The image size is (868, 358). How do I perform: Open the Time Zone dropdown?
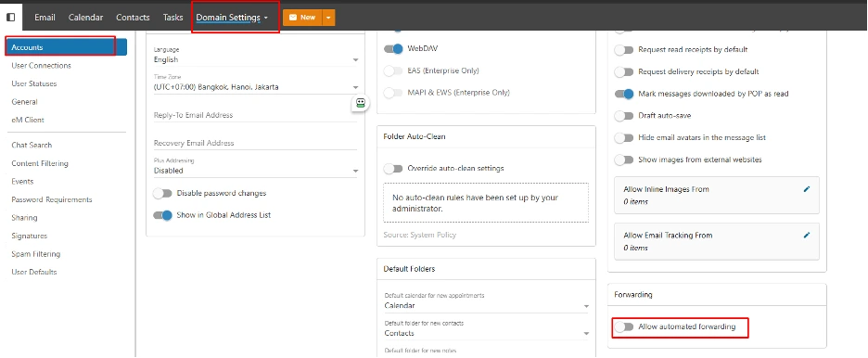(256, 87)
